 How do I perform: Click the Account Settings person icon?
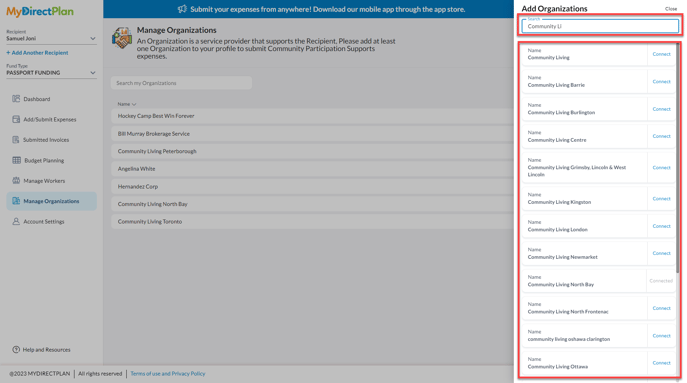point(16,221)
